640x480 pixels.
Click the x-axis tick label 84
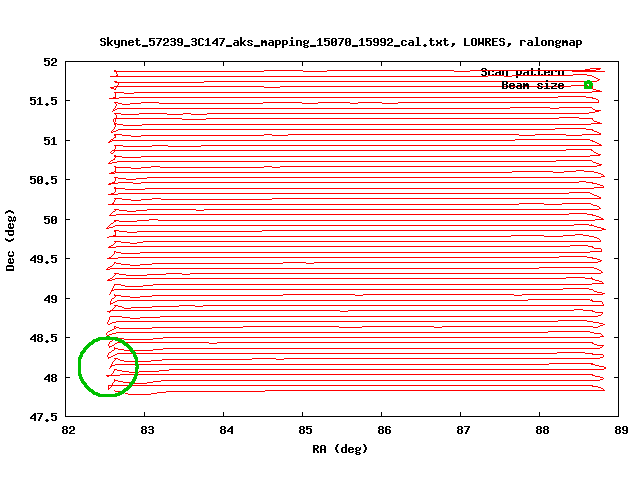pos(226,430)
